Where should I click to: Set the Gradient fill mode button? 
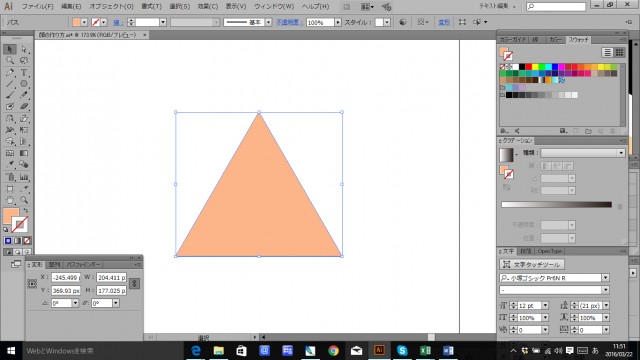click(x=18, y=241)
